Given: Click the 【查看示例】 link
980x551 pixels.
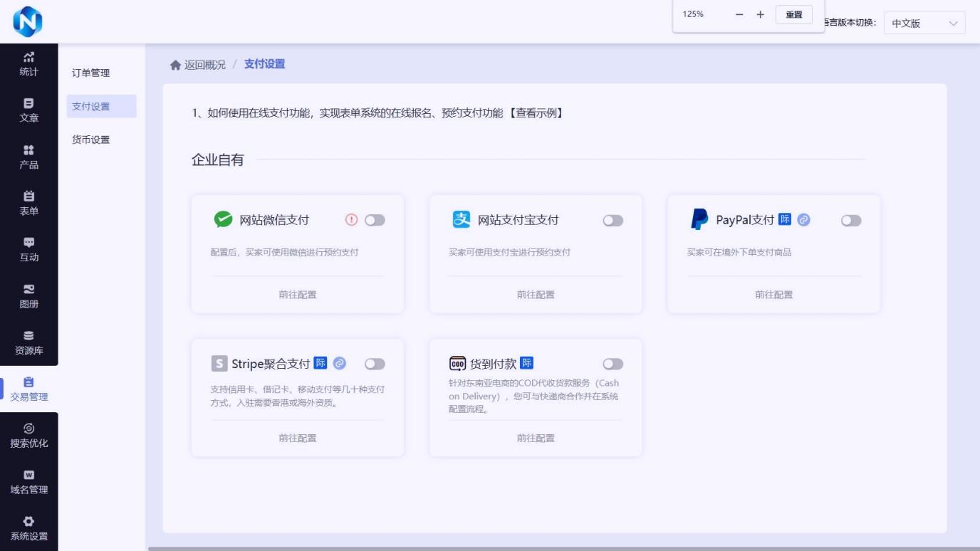Looking at the screenshot, I should coord(536,113).
